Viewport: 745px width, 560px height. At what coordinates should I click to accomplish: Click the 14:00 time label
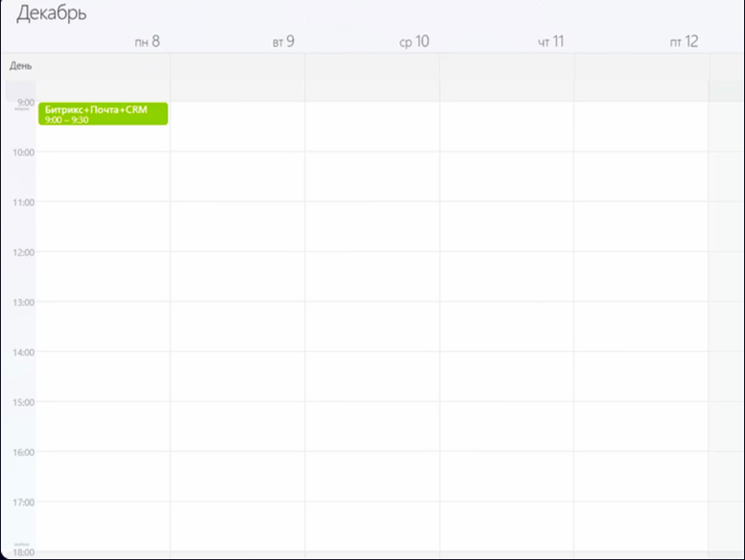(x=23, y=352)
